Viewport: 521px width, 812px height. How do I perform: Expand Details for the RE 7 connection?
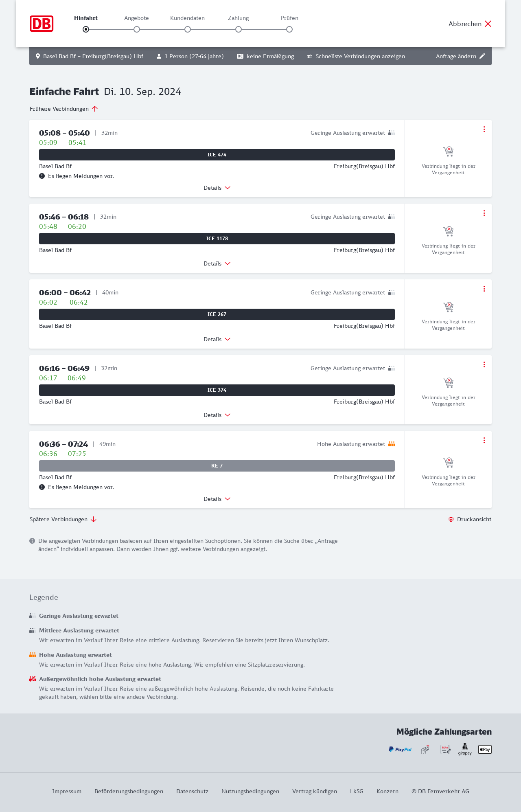[217, 499]
